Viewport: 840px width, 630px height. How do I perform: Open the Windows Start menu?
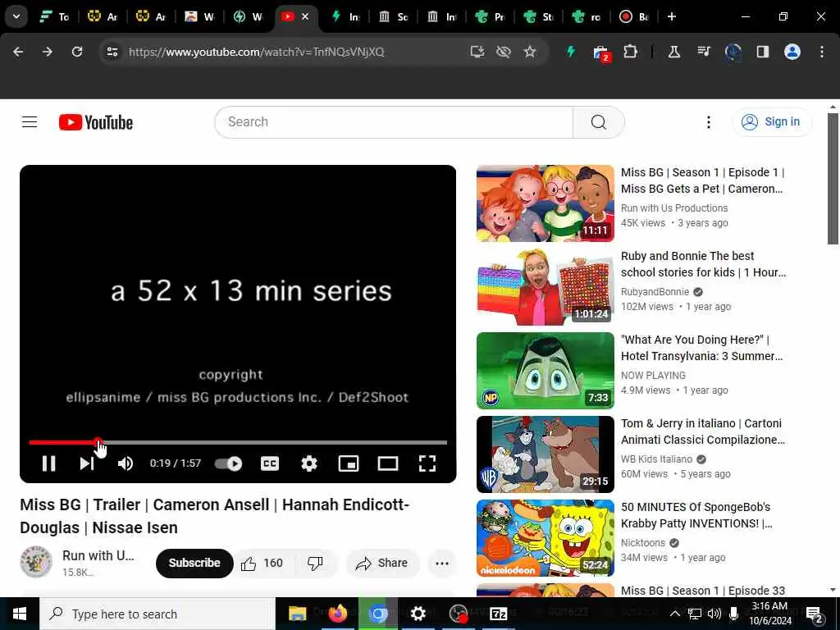pyautogui.click(x=20, y=614)
